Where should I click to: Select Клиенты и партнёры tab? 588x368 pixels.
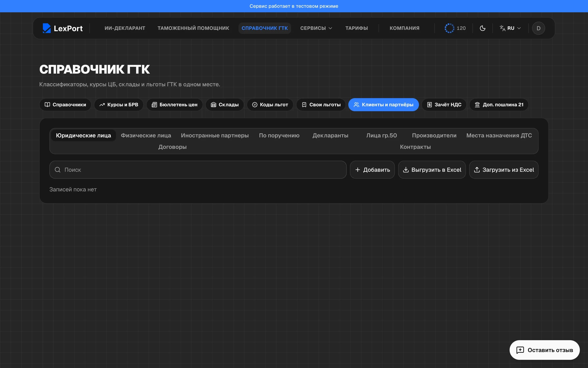(x=383, y=105)
